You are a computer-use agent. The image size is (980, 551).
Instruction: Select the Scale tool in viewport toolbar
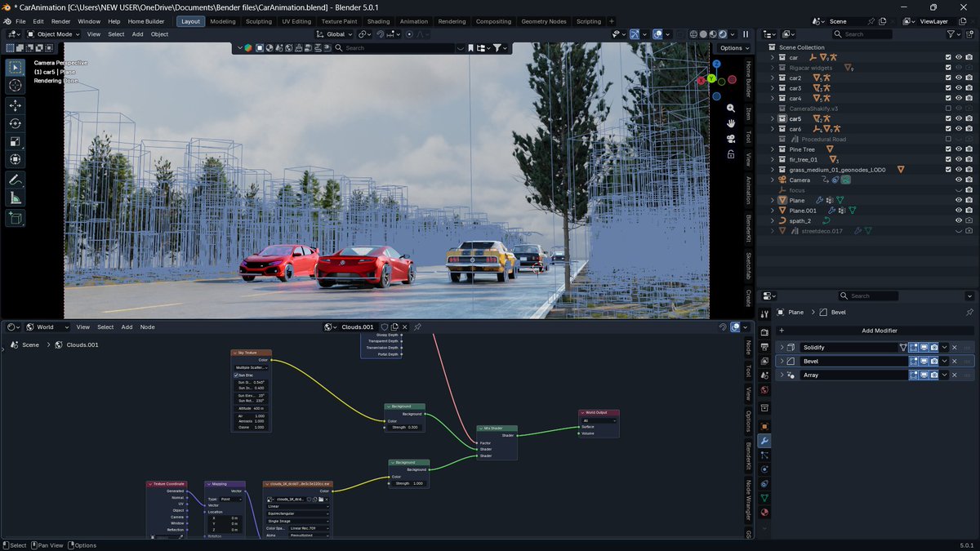click(16, 141)
